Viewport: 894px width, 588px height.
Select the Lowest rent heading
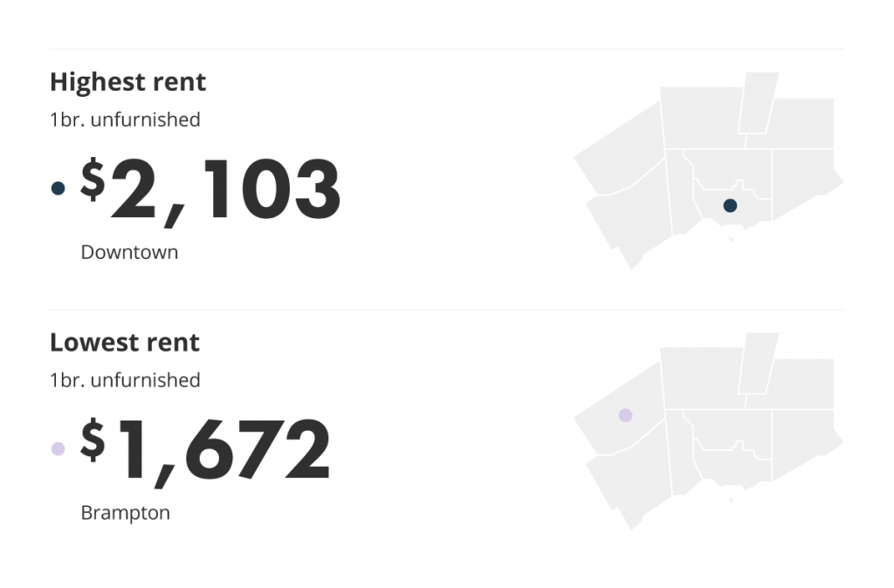click(125, 343)
